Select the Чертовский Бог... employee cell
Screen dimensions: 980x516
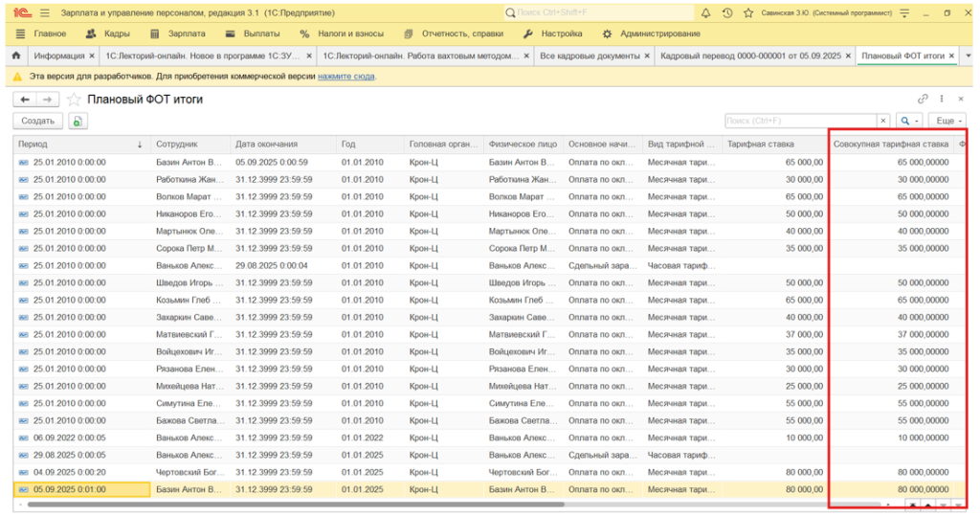click(190, 472)
